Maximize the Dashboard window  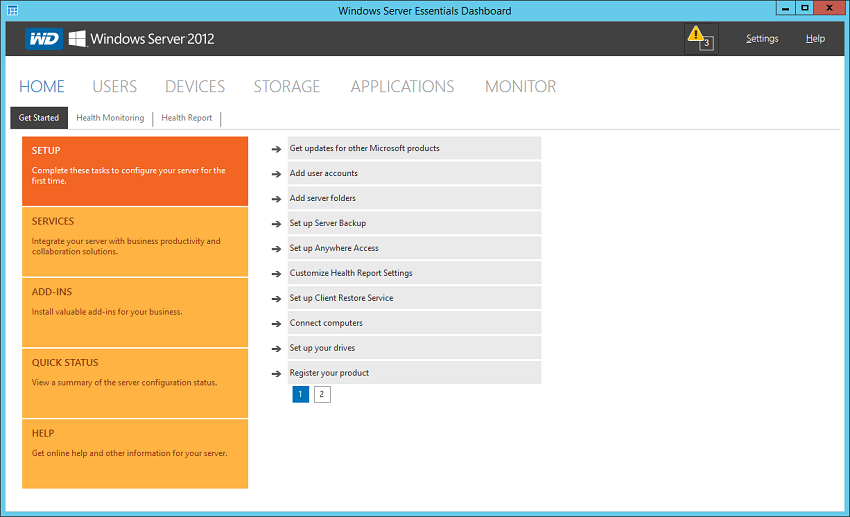[x=804, y=8]
